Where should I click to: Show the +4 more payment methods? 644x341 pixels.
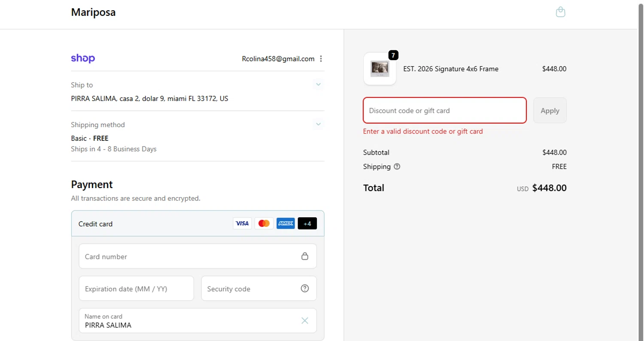click(x=307, y=223)
